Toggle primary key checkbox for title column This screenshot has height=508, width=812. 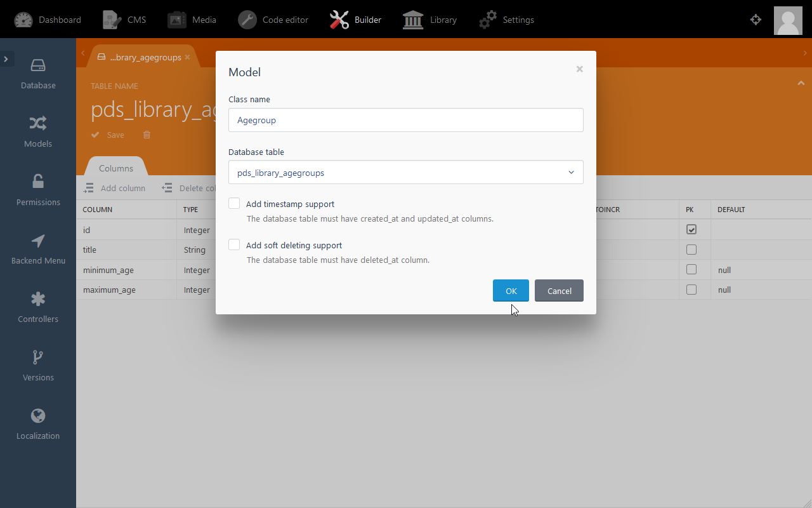(x=691, y=250)
